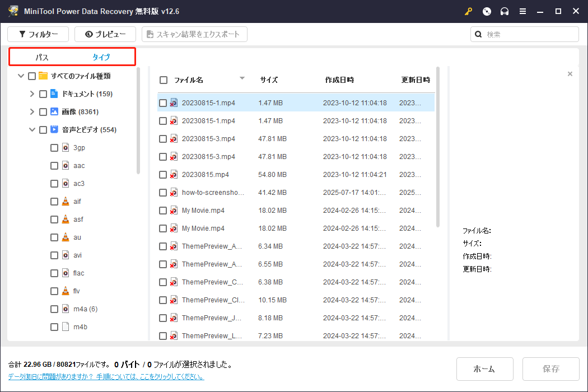Expand the ドキュメント tree node
Image resolution: width=588 pixels, height=392 pixels.
click(x=32, y=94)
